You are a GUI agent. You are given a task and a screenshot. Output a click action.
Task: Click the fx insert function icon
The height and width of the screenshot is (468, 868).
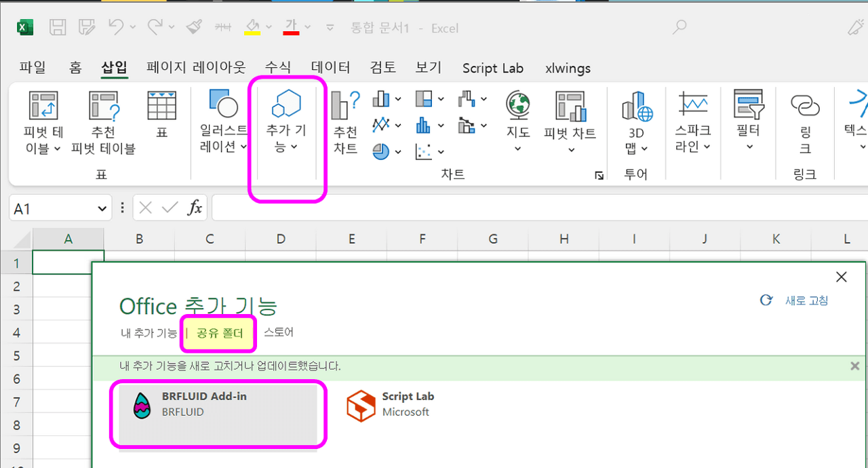195,208
